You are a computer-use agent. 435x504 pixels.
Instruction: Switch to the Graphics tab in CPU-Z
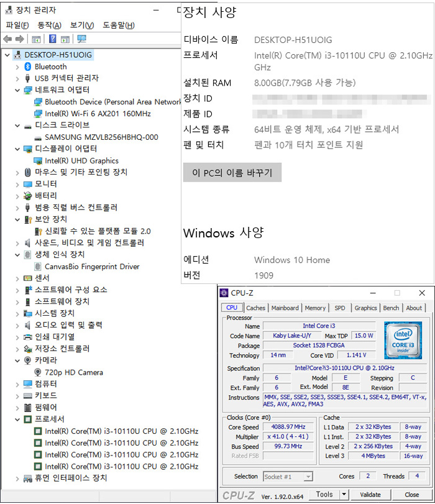click(x=365, y=308)
